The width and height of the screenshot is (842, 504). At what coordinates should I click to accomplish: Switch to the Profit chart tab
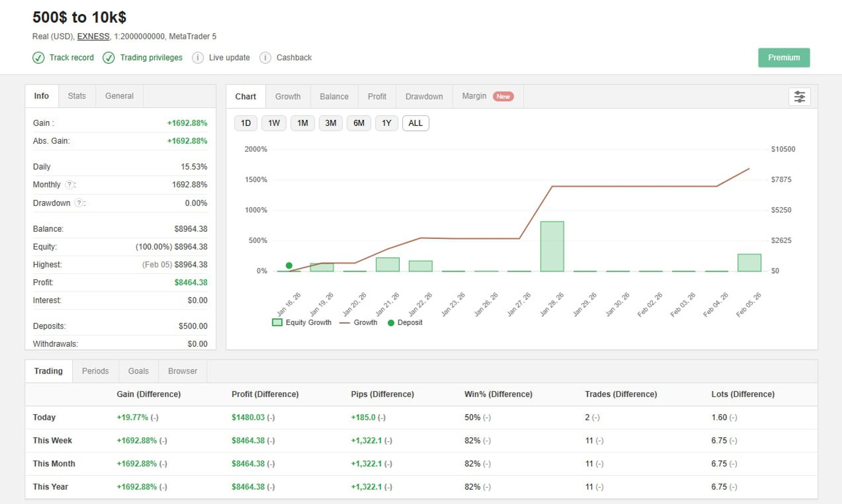(x=377, y=97)
